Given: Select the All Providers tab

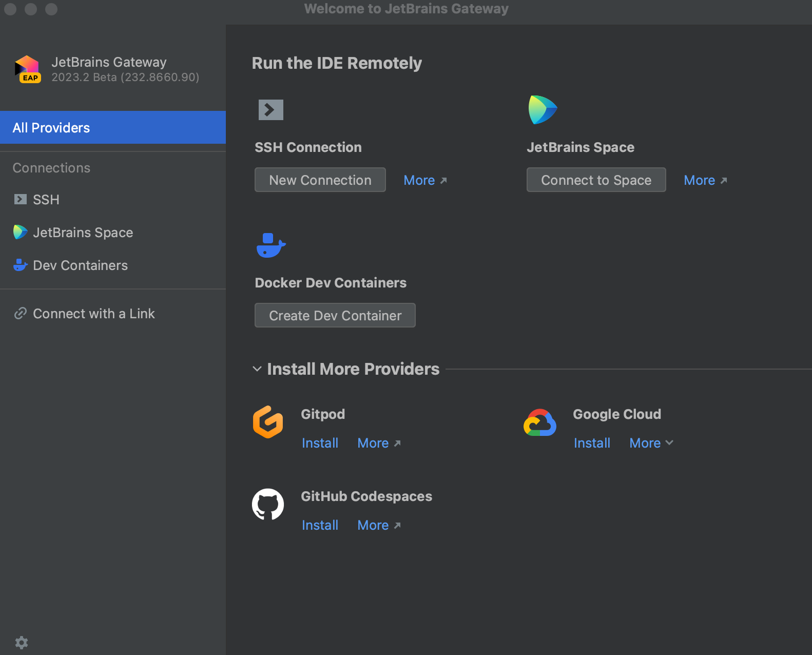Looking at the screenshot, I should tap(113, 127).
